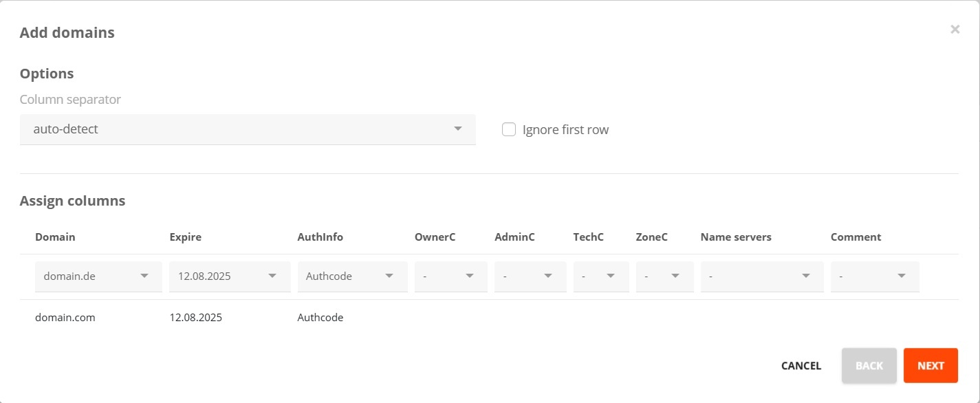Click the NEXT button
Screen dimensions: 980x403
tap(930, 365)
